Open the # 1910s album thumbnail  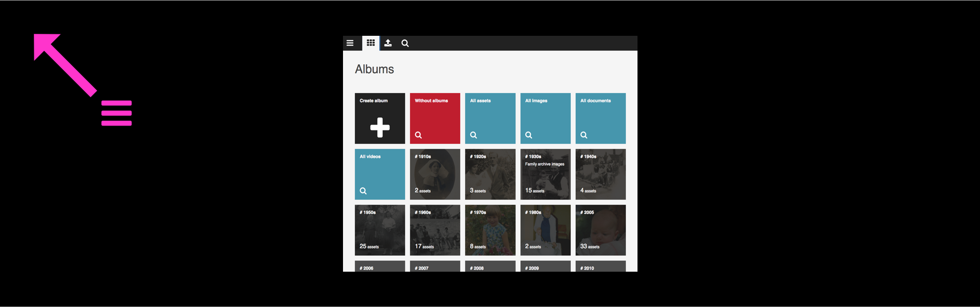click(435, 174)
